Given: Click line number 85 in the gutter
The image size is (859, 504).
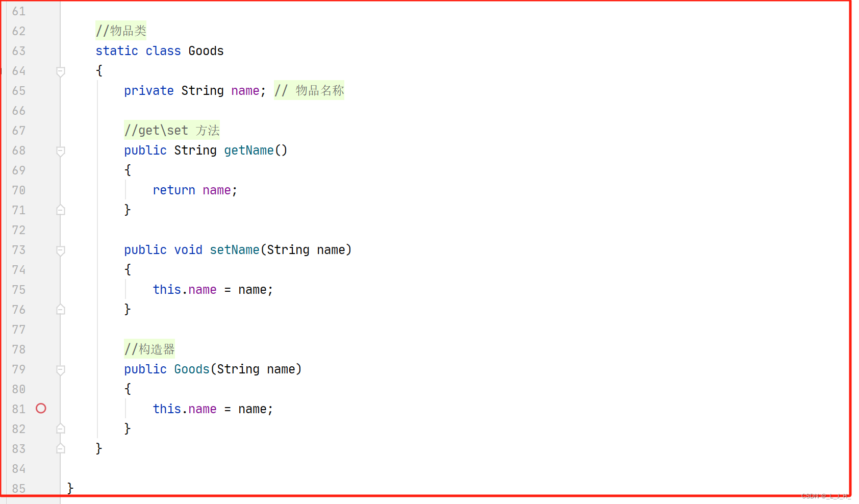Looking at the screenshot, I should (x=19, y=489).
